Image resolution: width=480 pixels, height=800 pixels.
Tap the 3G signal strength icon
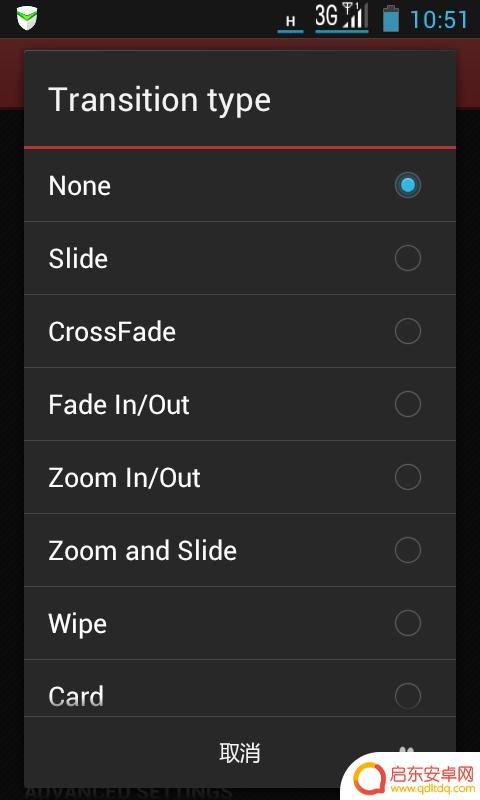[341, 17]
